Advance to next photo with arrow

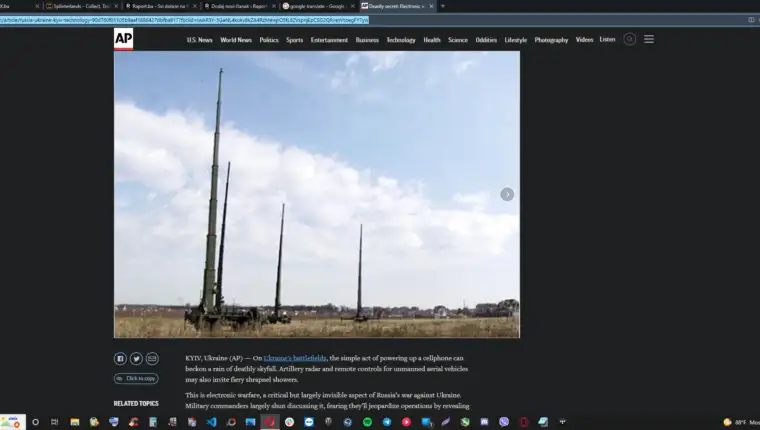(x=507, y=194)
